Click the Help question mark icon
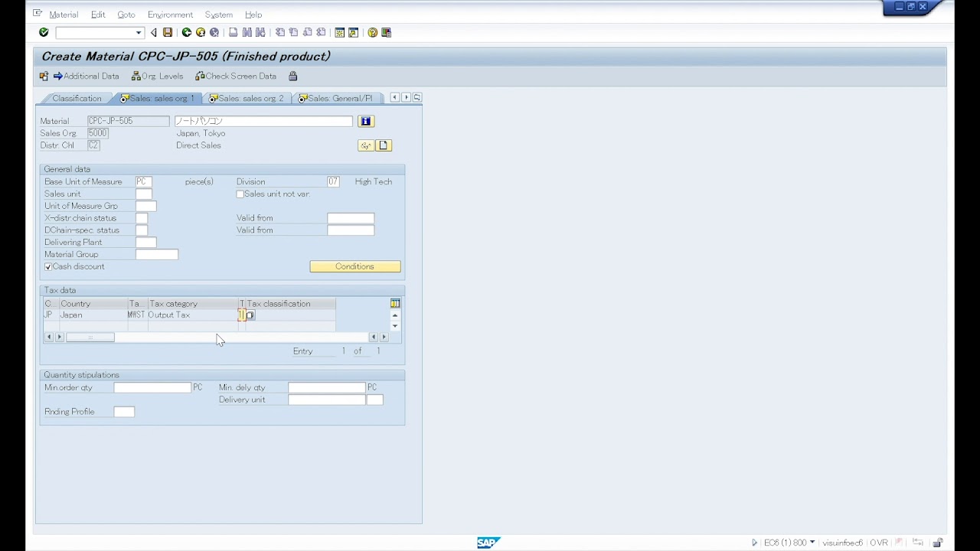This screenshot has height=551, width=980. pos(373,32)
